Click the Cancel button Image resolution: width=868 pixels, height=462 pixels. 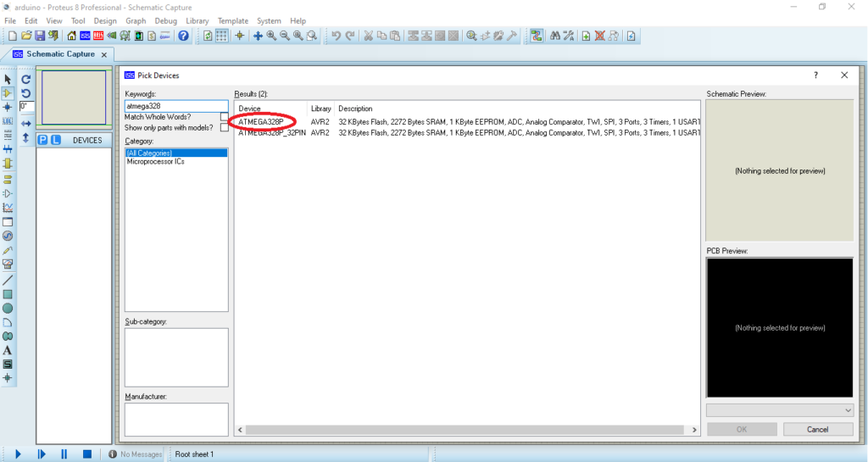817,430
